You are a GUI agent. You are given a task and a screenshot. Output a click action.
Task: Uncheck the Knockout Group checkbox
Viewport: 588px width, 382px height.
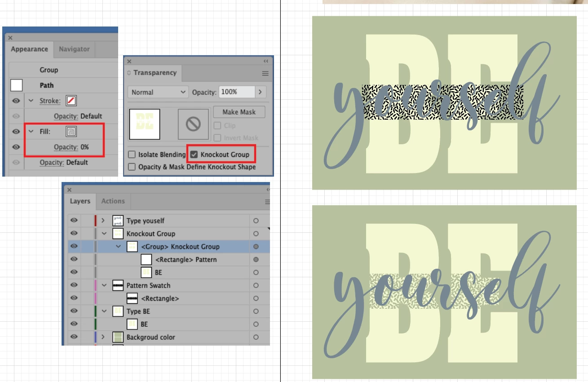[x=194, y=155]
